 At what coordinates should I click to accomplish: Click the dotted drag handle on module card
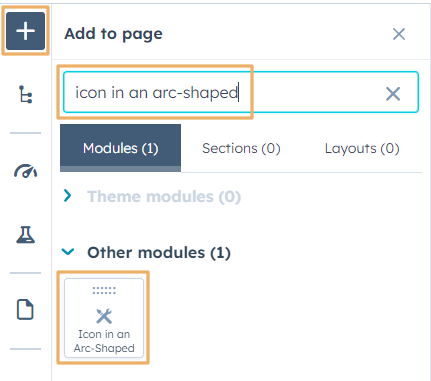click(x=104, y=291)
